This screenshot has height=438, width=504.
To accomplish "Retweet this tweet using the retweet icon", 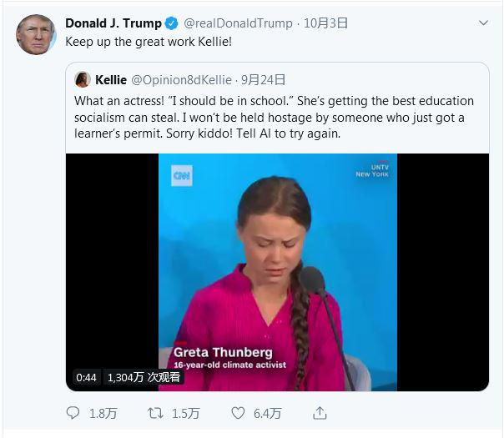I will click(x=155, y=413).
